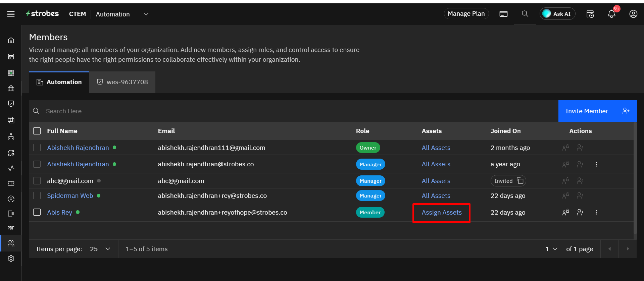The height and width of the screenshot is (281, 644).
Task: Open the items per page dropdown
Action: [100, 249]
